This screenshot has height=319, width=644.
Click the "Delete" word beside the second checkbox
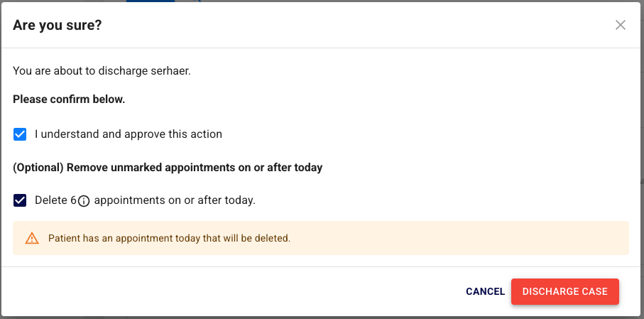51,200
